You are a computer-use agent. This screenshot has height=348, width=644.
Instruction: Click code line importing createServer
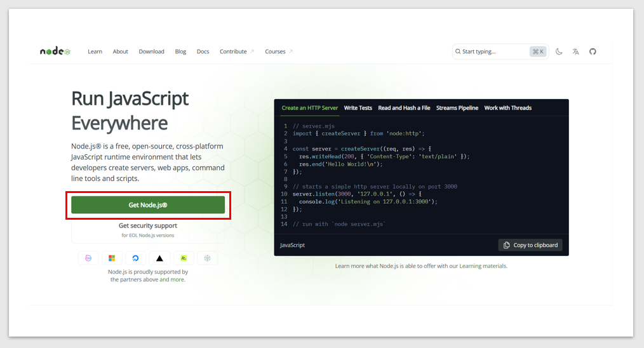point(359,133)
